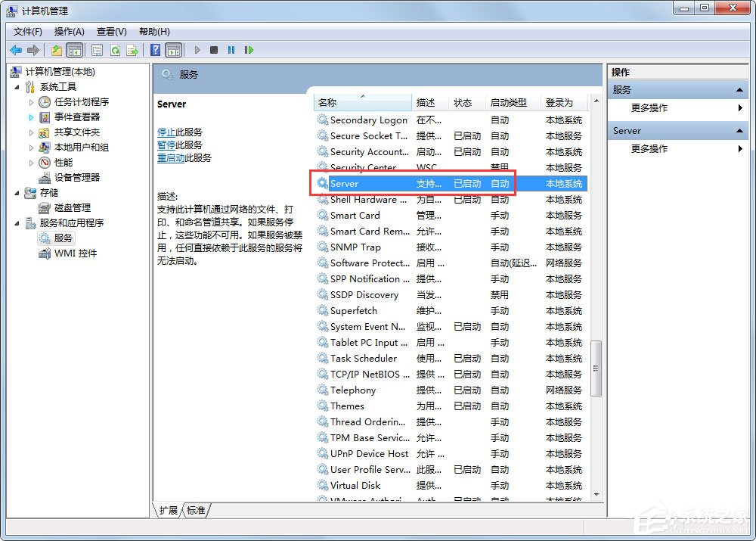Click the export list toolbar icon
This screenshot has height=541, width=756.
pos(134,50)
